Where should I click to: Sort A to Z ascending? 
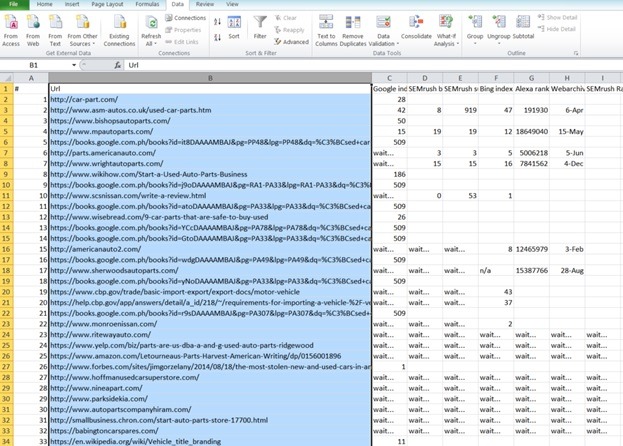tap(217, 22)
